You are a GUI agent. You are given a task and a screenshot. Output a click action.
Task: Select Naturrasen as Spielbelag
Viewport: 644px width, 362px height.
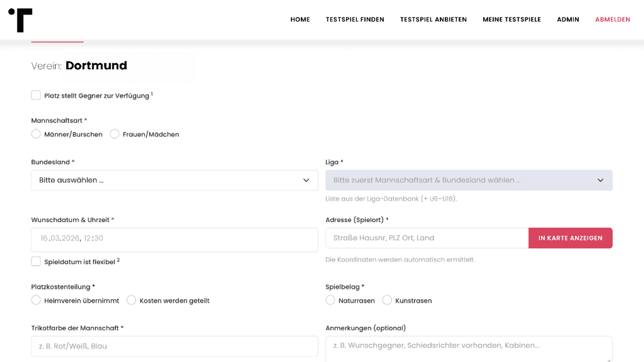point(330,300)
